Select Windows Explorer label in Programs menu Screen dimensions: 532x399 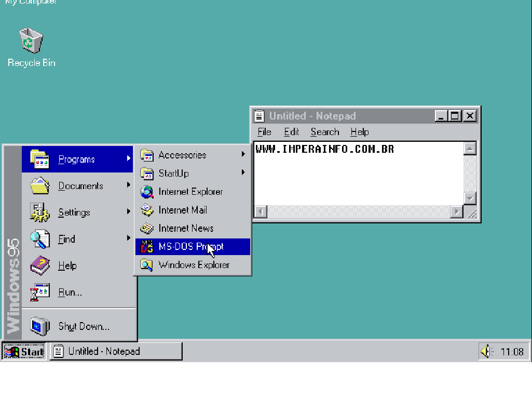(194, 265)
